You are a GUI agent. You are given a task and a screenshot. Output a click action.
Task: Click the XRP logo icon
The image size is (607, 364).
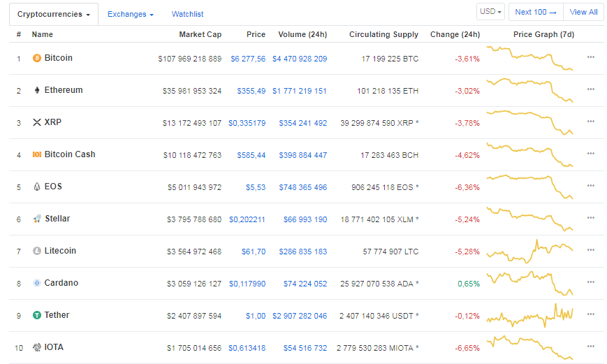click(x=37, y=122)
